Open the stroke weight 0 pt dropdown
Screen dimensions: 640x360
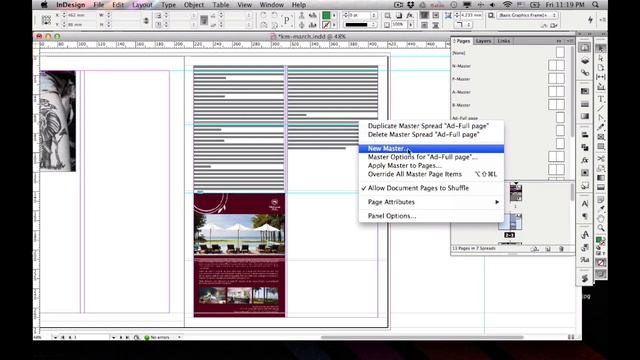(x=373, y=15)
